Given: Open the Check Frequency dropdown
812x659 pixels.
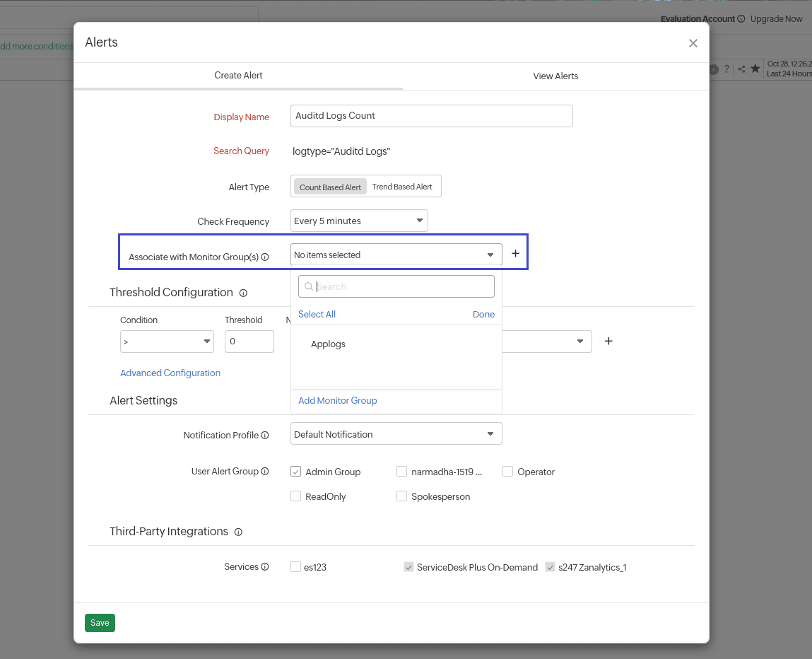Looking at the screenshot, I should [359, 221].
